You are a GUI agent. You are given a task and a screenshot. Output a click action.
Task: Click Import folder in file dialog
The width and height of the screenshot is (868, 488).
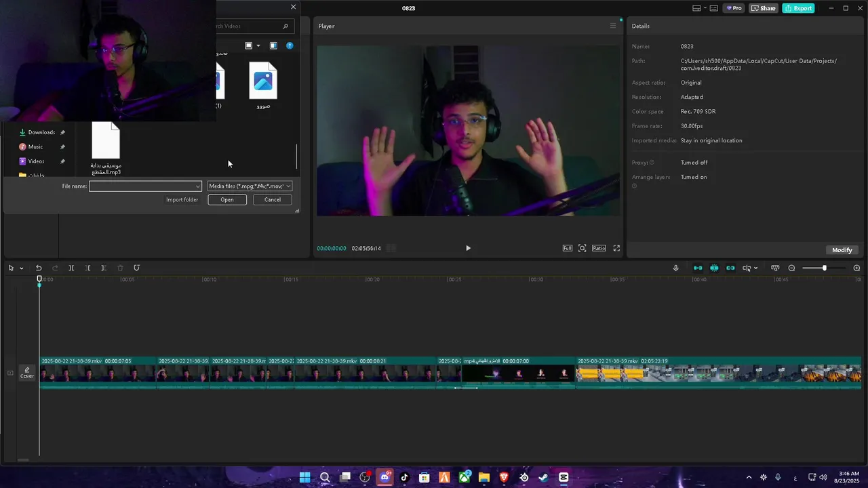tap(182, 200)
